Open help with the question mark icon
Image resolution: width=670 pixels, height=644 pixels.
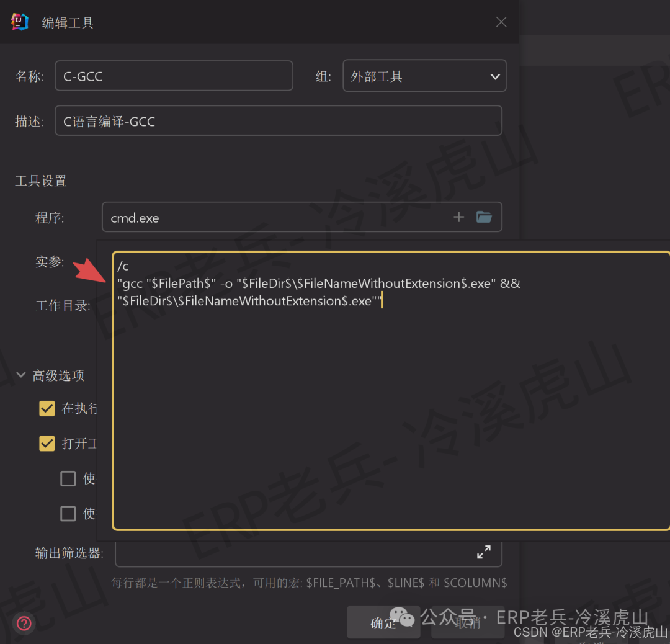pyautogui.click(x=24, y=623)
